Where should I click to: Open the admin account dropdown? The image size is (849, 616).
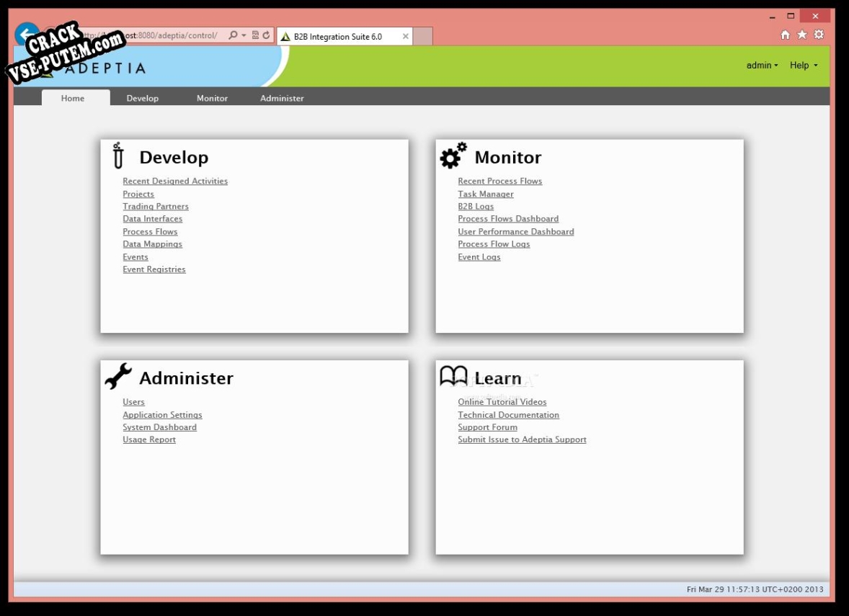pos(761,65)
